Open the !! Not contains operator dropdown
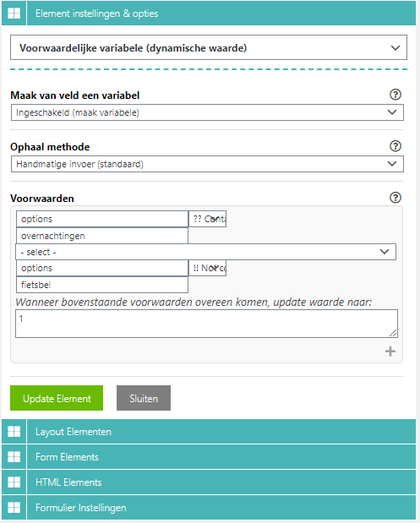Screen dimensions: 420x523 click(208, 268)
